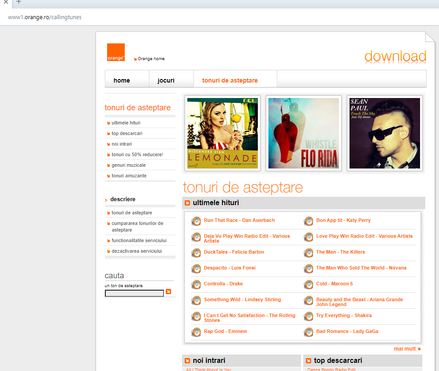Click tone icon beside Run That Race

pos(196,221)
